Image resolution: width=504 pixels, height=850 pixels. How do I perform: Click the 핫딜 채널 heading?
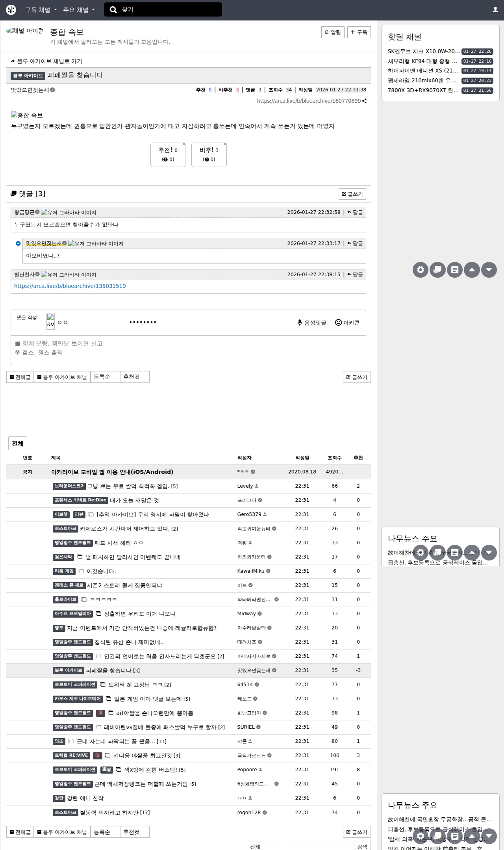[x=404, y=37]
